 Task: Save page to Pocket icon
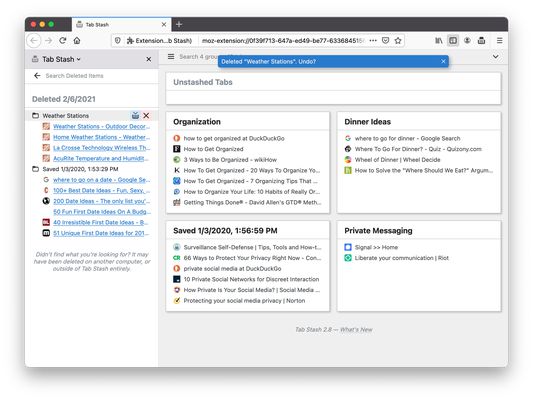pyautogui.click(x=385, y=40)
